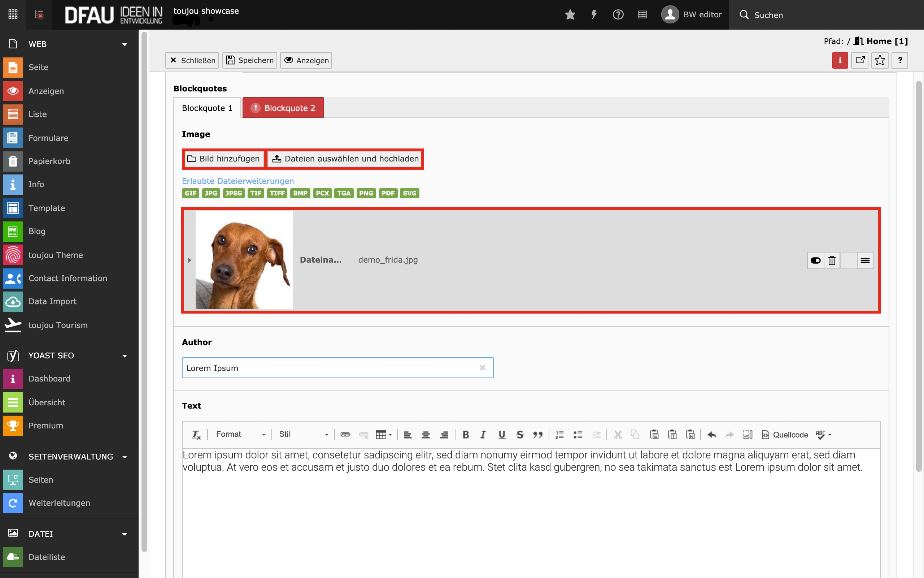Open the Blog module icon

13,231
